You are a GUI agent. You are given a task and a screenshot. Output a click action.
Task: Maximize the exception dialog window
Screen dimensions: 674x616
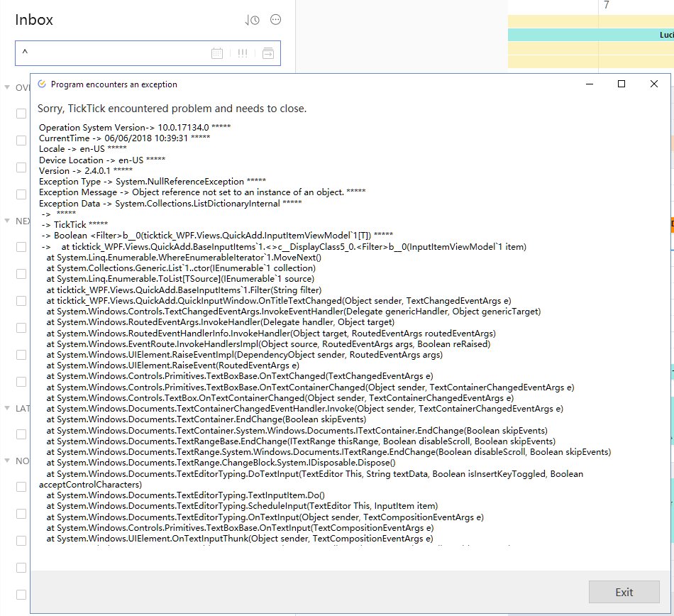pos(621,84)
